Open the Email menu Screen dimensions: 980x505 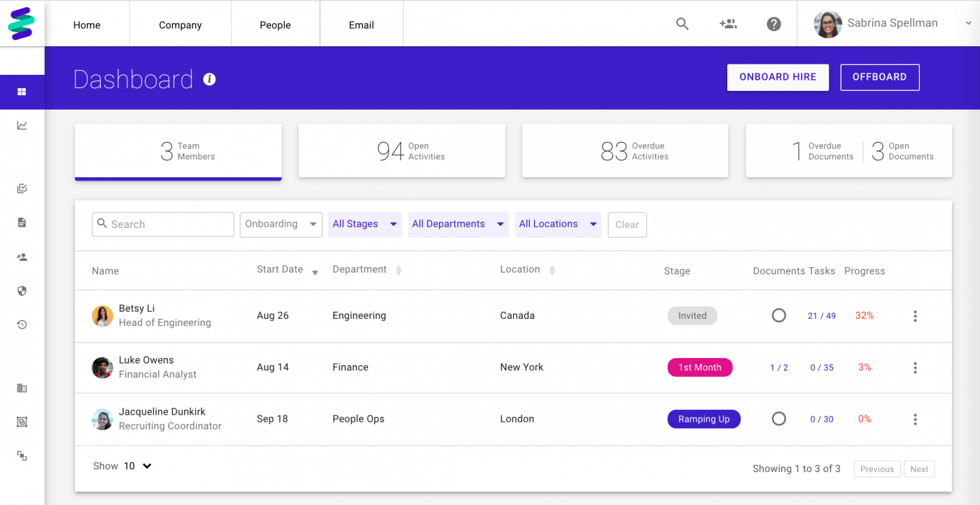tap(361, 24)
